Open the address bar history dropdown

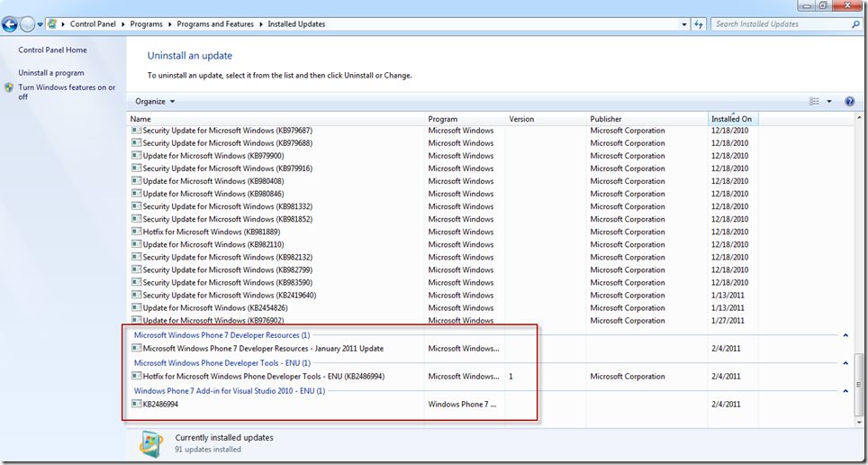point(685,24)
